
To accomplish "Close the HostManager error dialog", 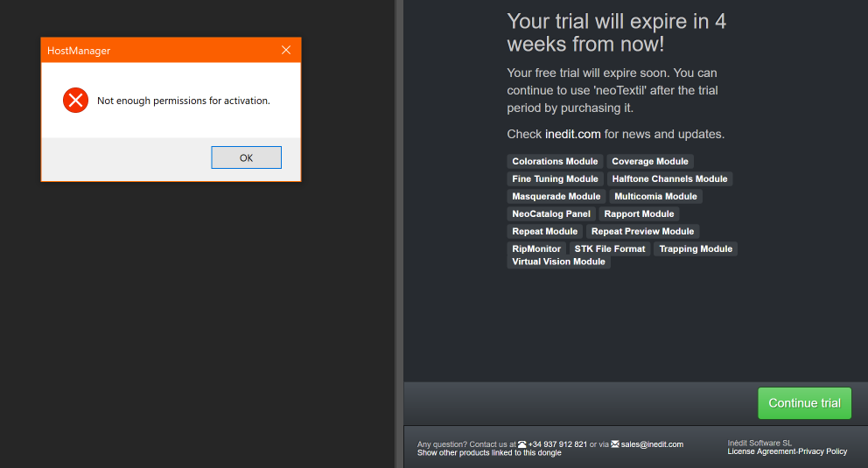I will 286,51.
